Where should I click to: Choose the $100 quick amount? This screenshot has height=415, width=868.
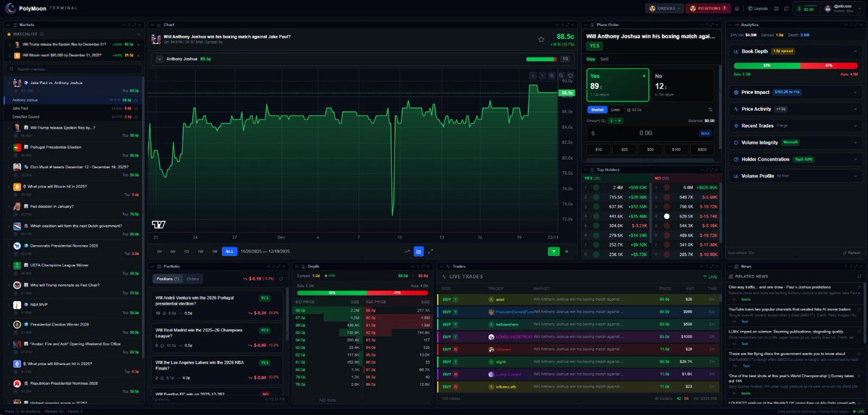pos(676,150)
